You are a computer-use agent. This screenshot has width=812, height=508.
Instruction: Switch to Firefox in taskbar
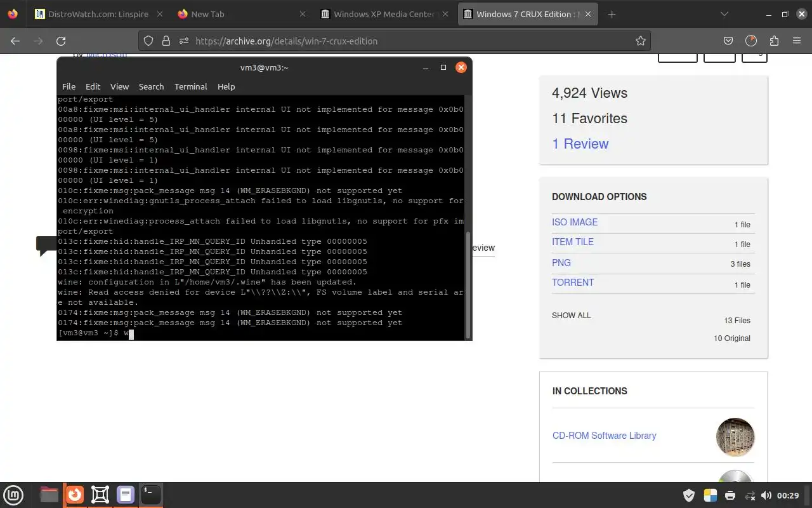point(75,495)
